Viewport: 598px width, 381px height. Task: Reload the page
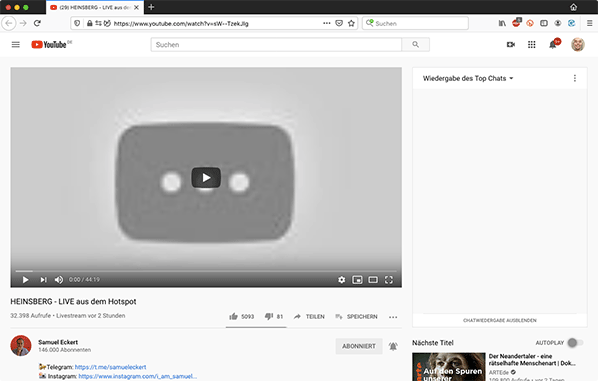(x=37, y=23)
